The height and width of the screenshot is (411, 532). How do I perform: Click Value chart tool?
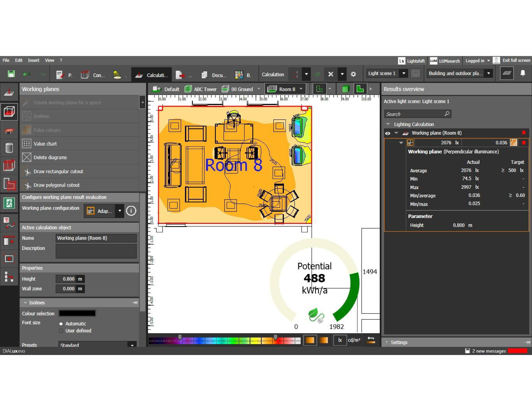[x=45, y=144]
